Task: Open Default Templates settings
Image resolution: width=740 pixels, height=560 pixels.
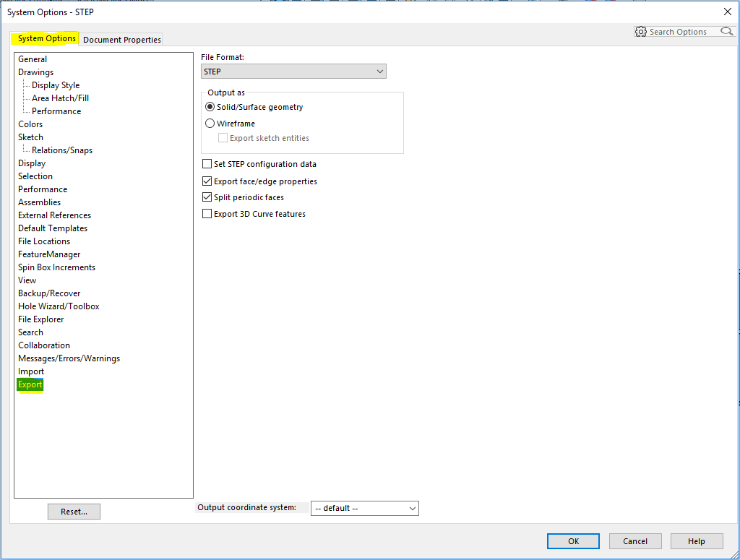Action: click(53, 228)
